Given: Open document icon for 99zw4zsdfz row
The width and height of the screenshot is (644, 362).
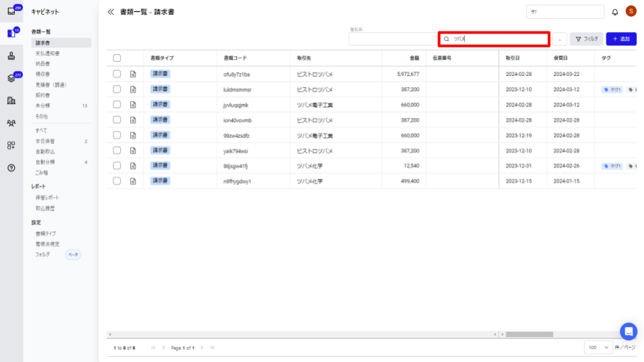Looking at the screenshot, I should tap(133, 135).
